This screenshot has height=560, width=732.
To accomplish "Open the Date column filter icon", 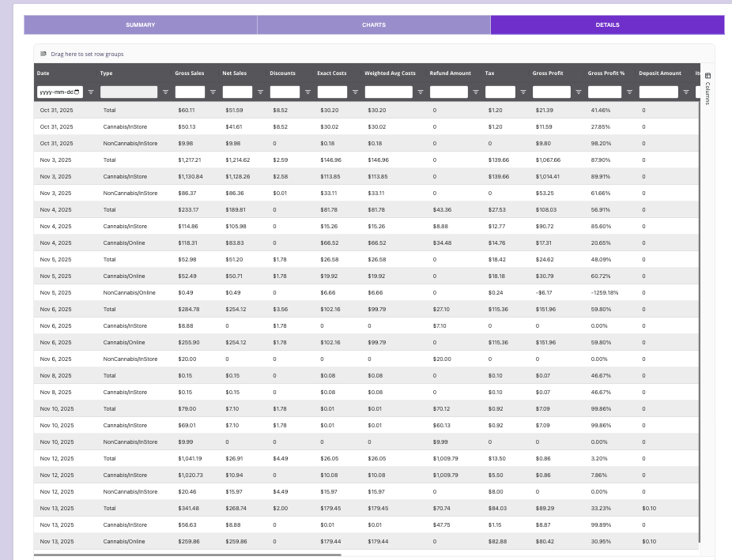I will (91, 92).
